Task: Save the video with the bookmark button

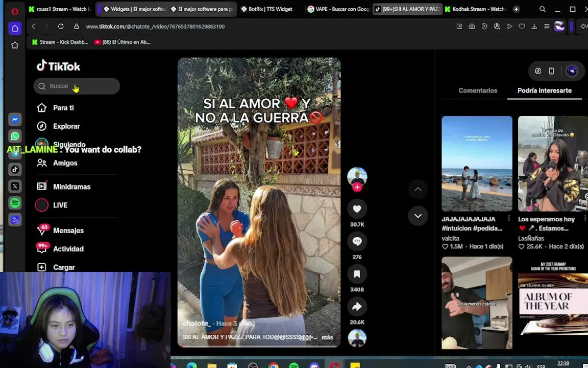Action: click(x=357, y=274)
